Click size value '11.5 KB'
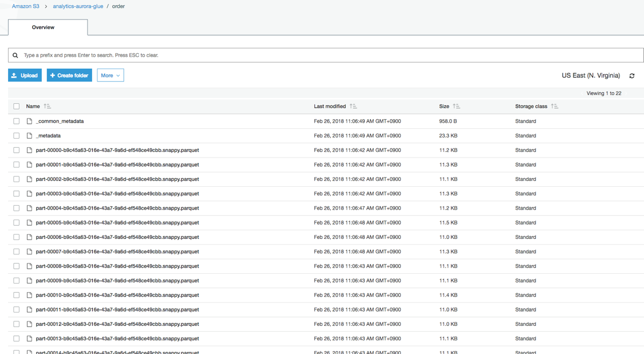Image resolution: width=644 pixels, height=354 pixels. tap(448, 222)
